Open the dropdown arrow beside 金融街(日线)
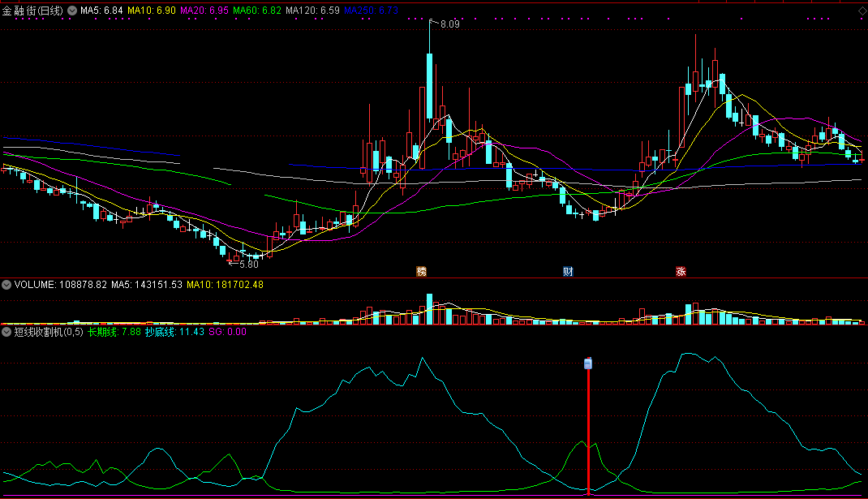 click(72, 11)
